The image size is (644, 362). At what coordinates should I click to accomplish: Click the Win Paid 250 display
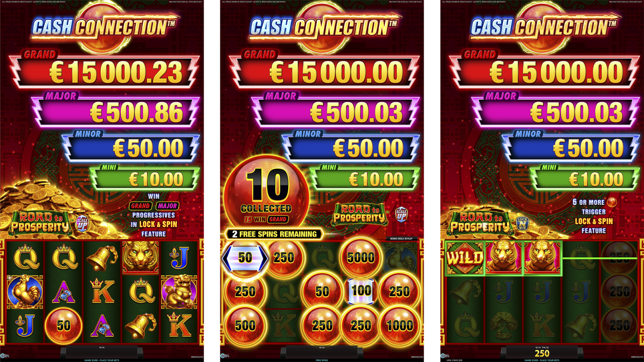click(x=542, y=352)
